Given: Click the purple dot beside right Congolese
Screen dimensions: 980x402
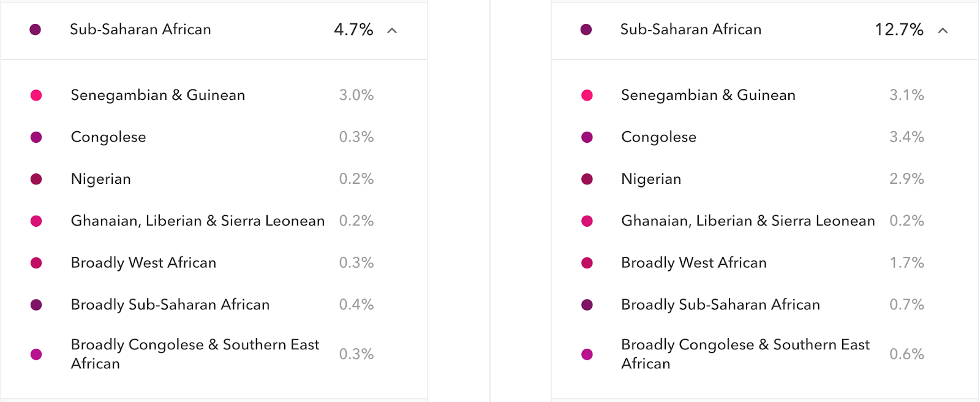Looking at the screenshot, I should pos(587,137).
